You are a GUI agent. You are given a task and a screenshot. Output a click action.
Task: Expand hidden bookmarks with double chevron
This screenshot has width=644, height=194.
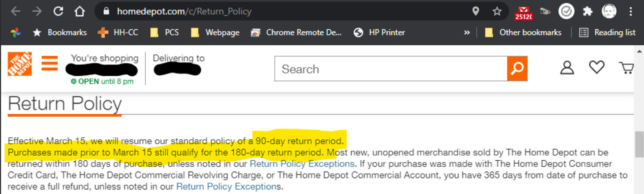click(467, 32)
